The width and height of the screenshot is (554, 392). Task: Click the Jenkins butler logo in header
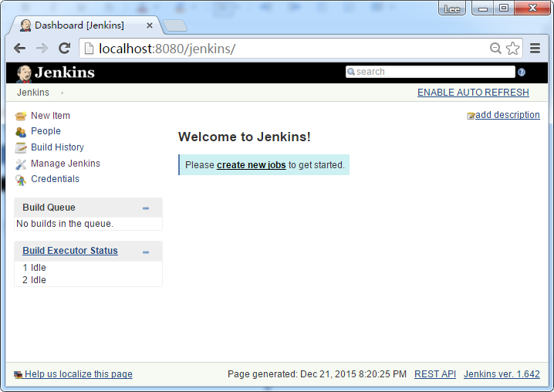[24, 73]
